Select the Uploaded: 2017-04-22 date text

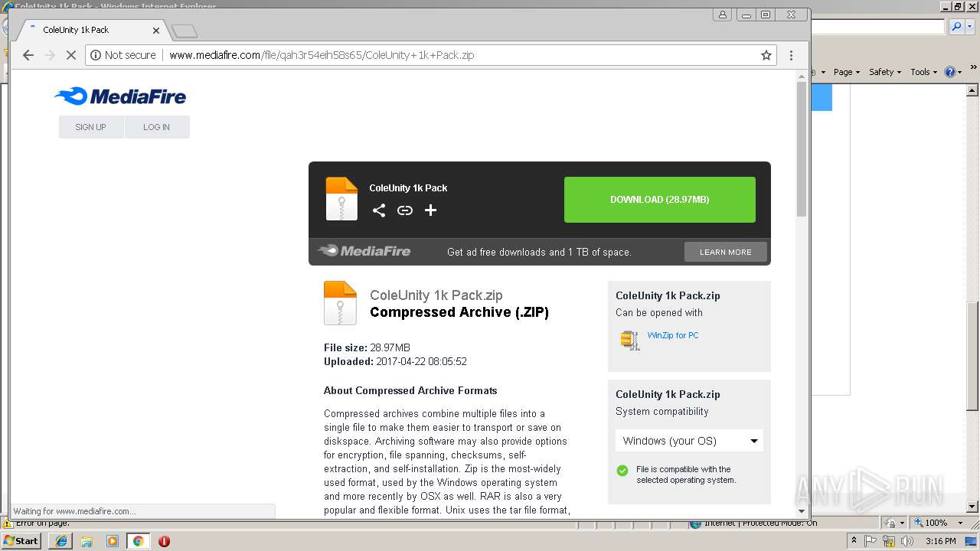point(395,361)
